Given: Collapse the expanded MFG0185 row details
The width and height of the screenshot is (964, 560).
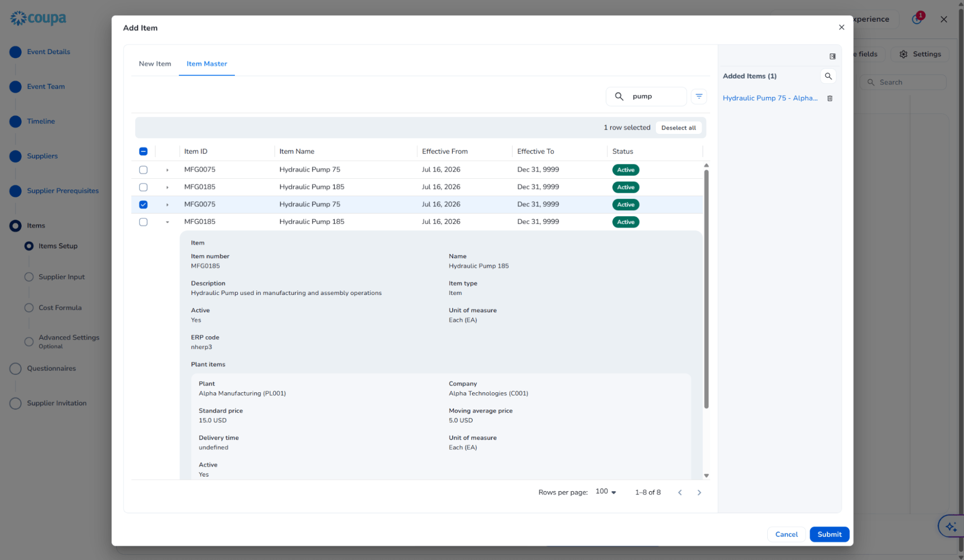Looking at the screenshot, I should [x=167, y=222].
